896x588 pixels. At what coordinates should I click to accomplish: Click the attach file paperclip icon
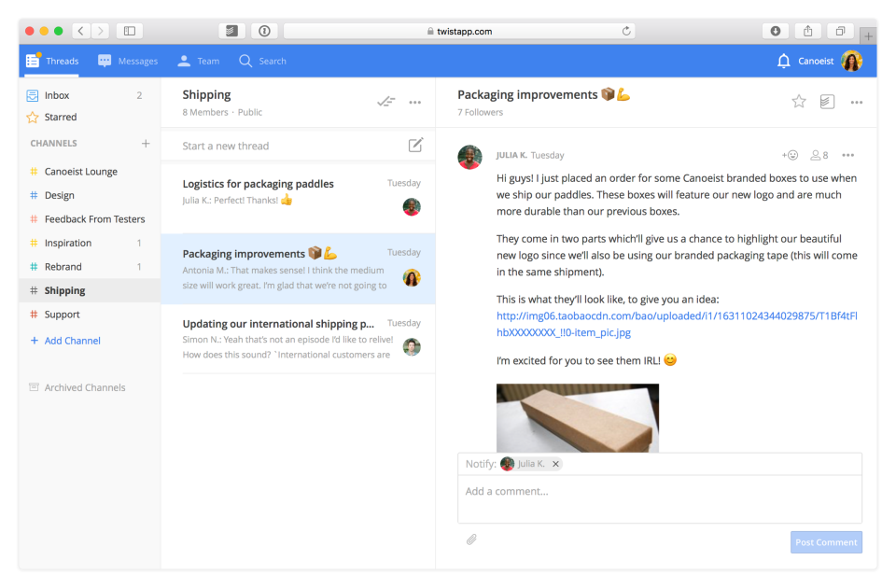(x=472, y=539)
